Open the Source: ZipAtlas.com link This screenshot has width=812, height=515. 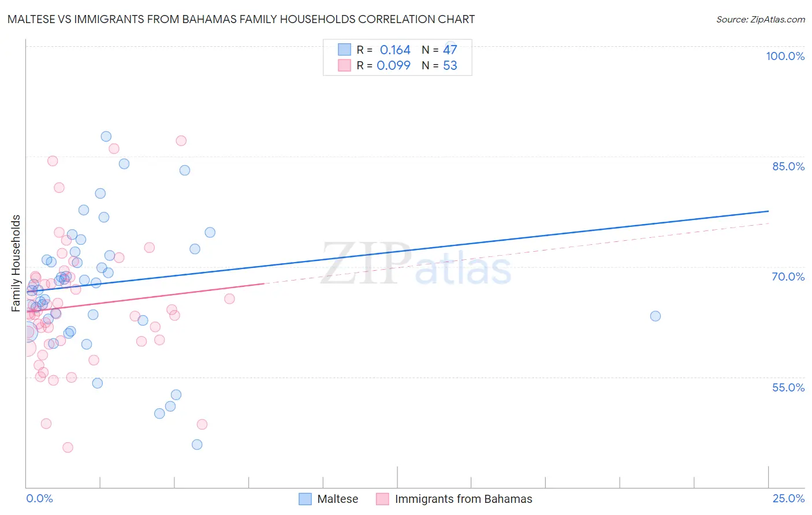coord(760,19)
